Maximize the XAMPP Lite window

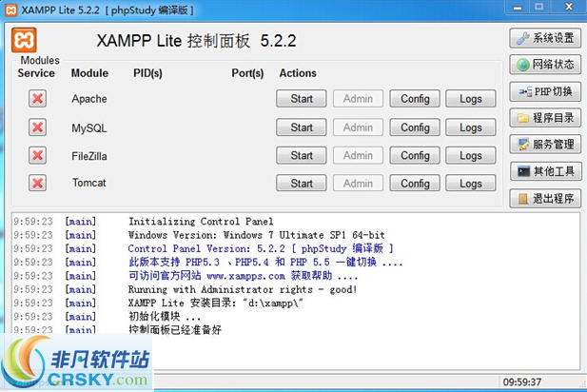click(539, 7)
